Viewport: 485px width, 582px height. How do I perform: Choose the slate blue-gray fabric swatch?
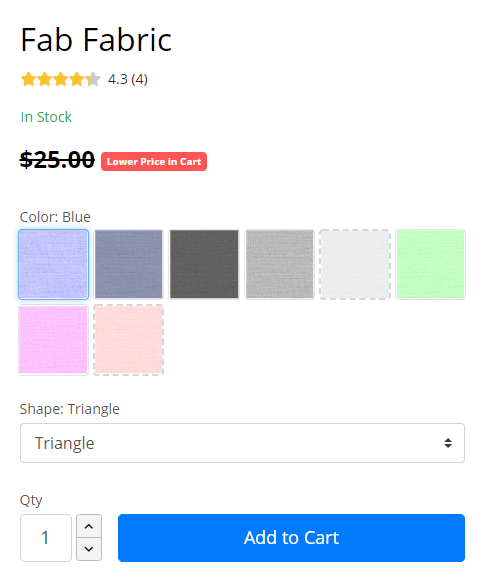[129, 264]
